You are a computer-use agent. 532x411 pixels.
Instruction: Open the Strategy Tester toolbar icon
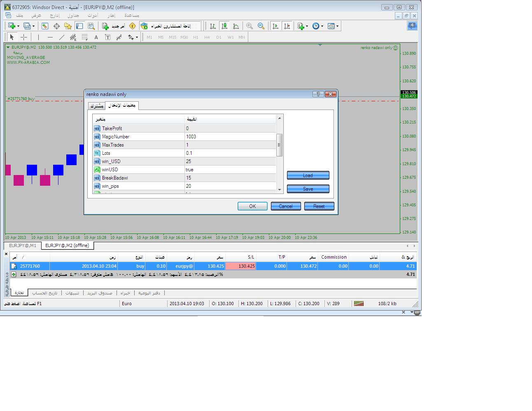point(91,26)
